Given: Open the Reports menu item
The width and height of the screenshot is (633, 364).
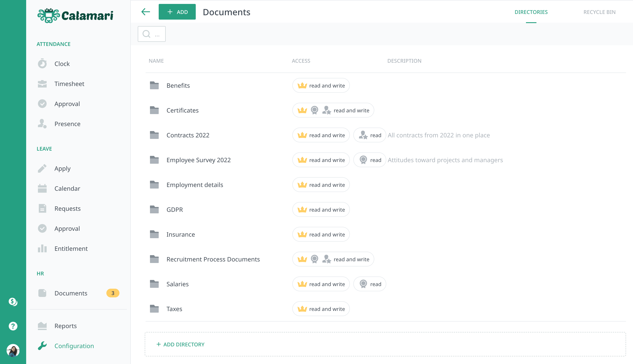Looking at the screenshot, I should [x=65, y=326].
